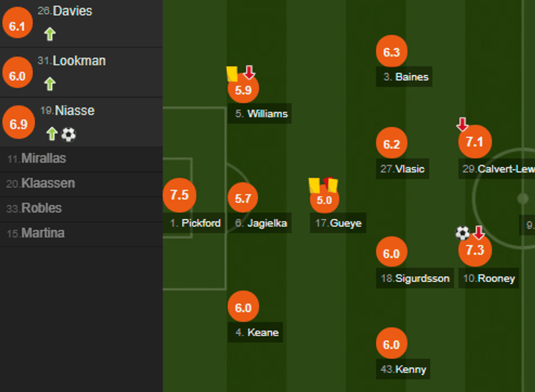This screenshot has height=392, width=535.
Task: Click the second yellow/red card icon on Gueye
Action: (x=330, y=184)
